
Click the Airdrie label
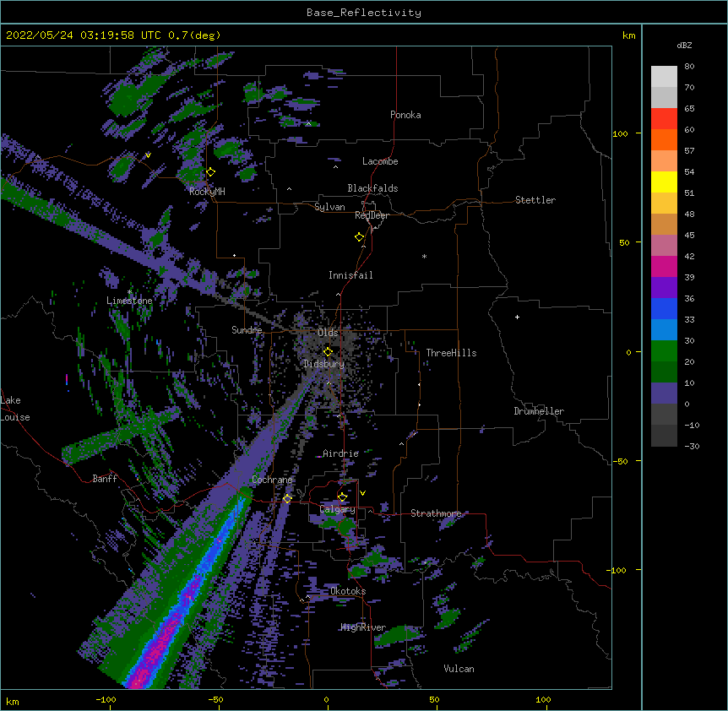pyautogui.click(x=341, y=453)
